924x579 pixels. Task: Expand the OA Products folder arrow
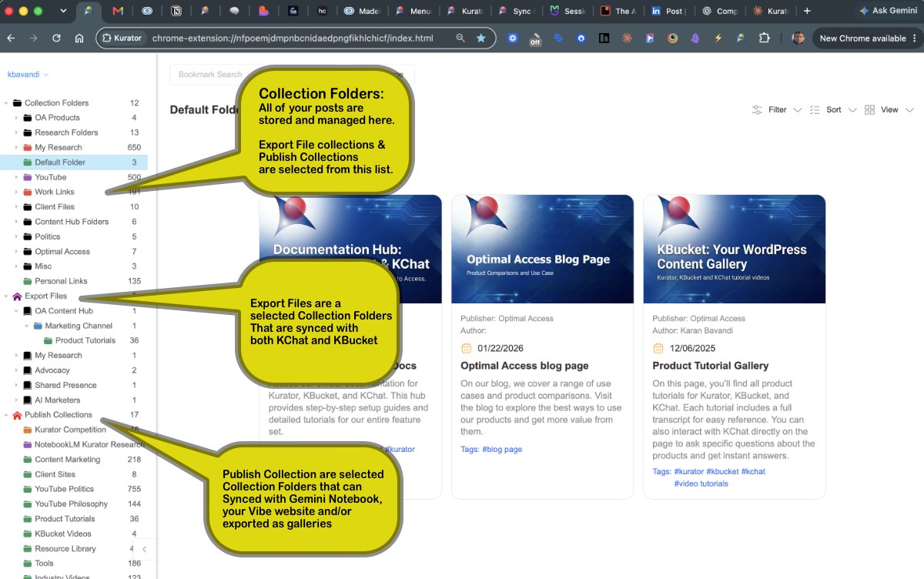click(x=16, y=118)
